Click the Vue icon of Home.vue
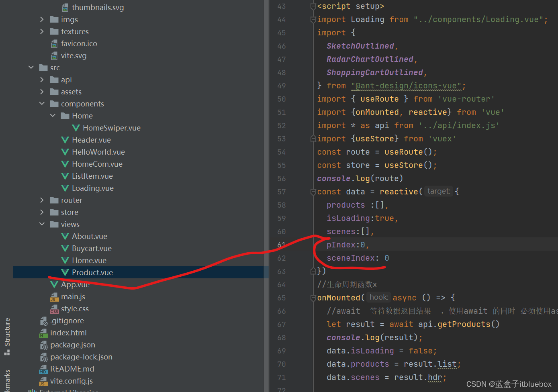Screen dimensions: 558x392 pos(65,261)
